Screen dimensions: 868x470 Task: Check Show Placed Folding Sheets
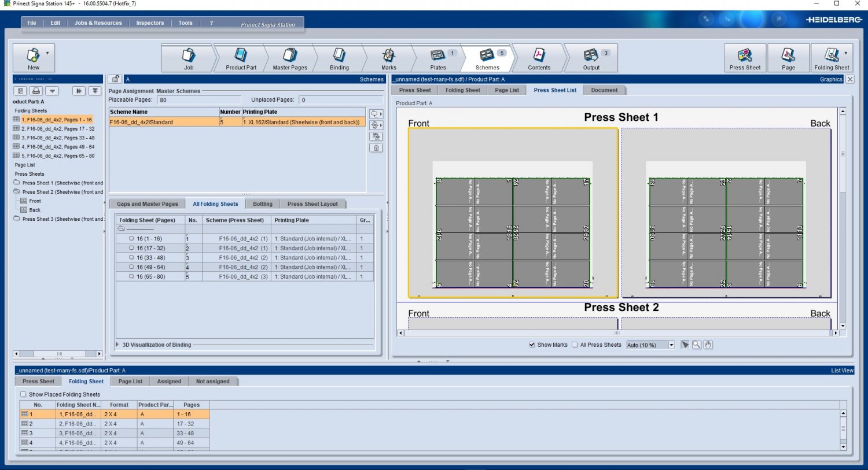pyautogui.click(x=23, y=394)
